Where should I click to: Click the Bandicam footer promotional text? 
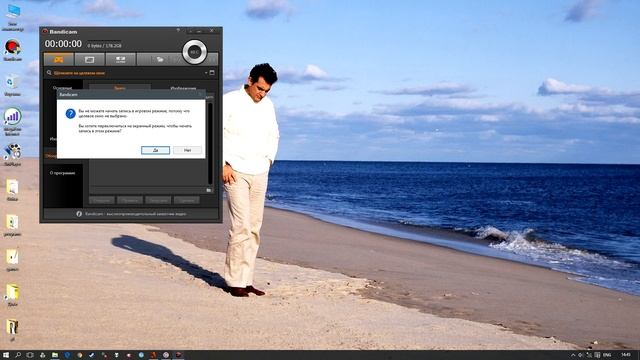pyautogui.click(x=136, y=213)
